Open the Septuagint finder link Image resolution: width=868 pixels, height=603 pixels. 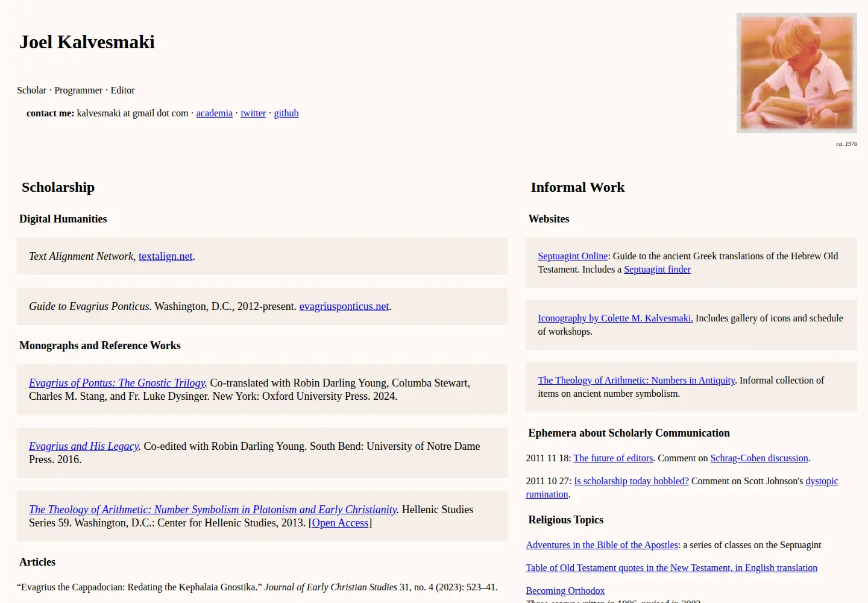coord(657,270)
